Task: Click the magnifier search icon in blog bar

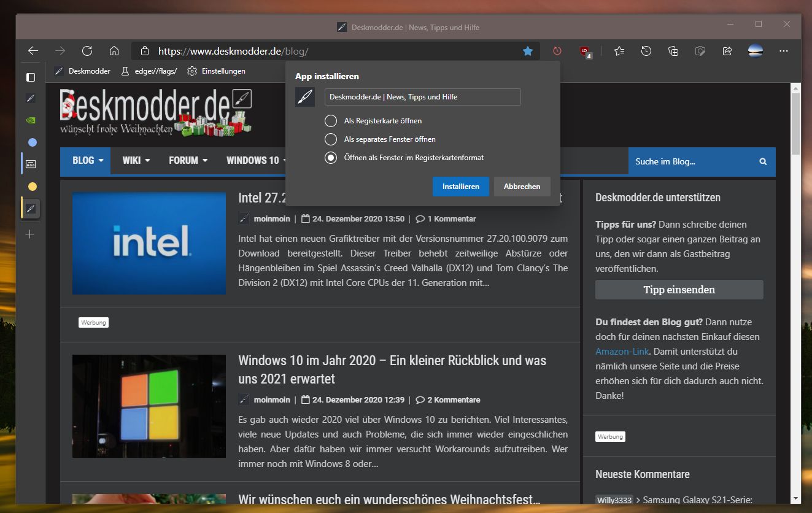Action: 763,161
